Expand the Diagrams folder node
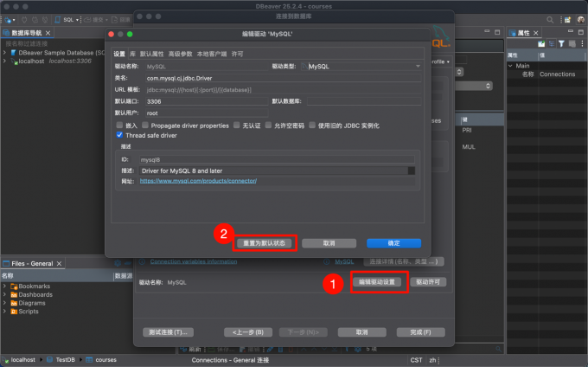Screen dimensions: 588x367 coord(5,303)
